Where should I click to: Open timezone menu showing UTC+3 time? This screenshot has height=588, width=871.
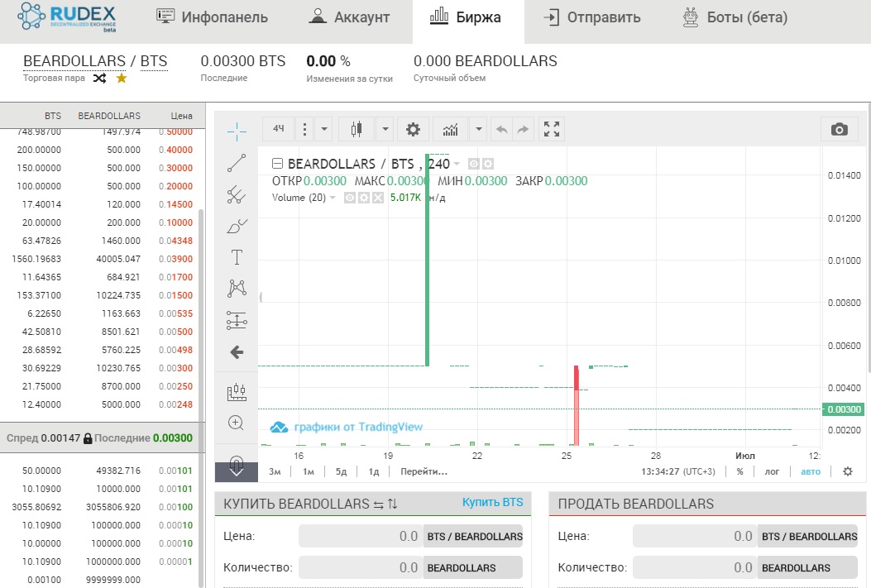(678, 471)
